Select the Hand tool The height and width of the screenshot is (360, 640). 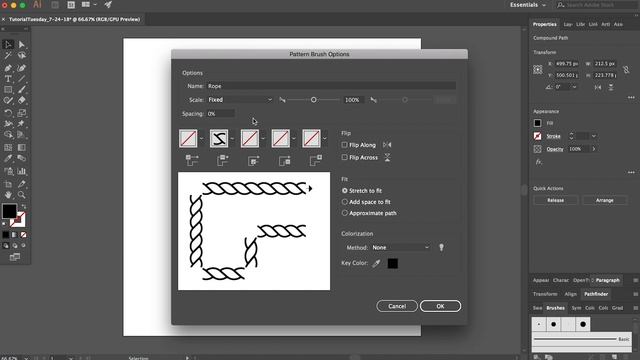(8, 195)
